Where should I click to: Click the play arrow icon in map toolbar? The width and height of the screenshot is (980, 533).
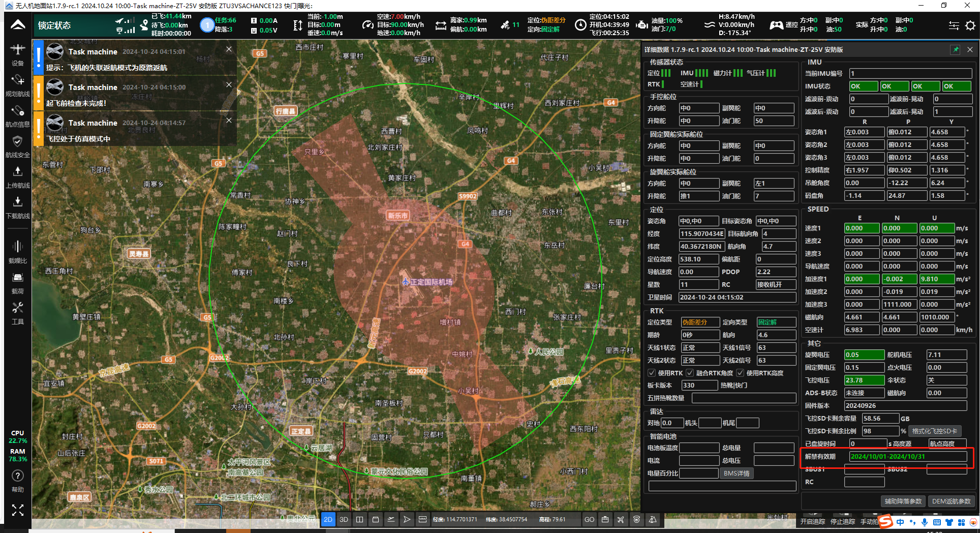coord(407,519)
